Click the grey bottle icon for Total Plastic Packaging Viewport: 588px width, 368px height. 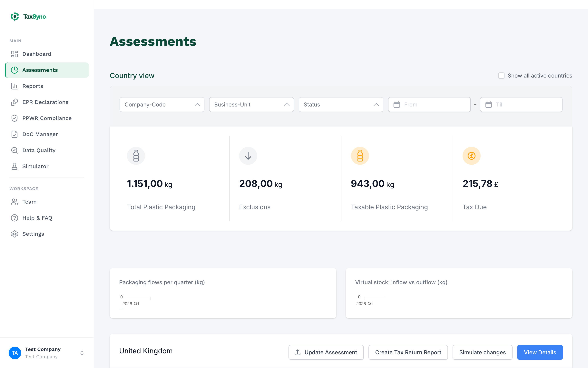tap(136, 156)
